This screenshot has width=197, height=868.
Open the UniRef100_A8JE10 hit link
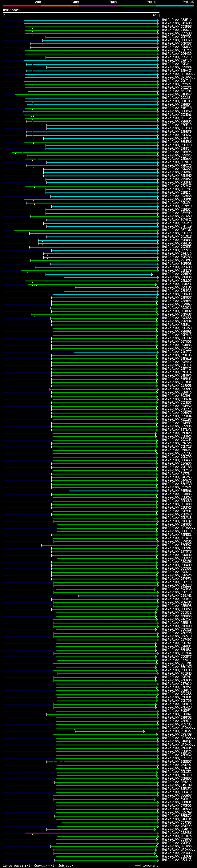click(176, 20)
